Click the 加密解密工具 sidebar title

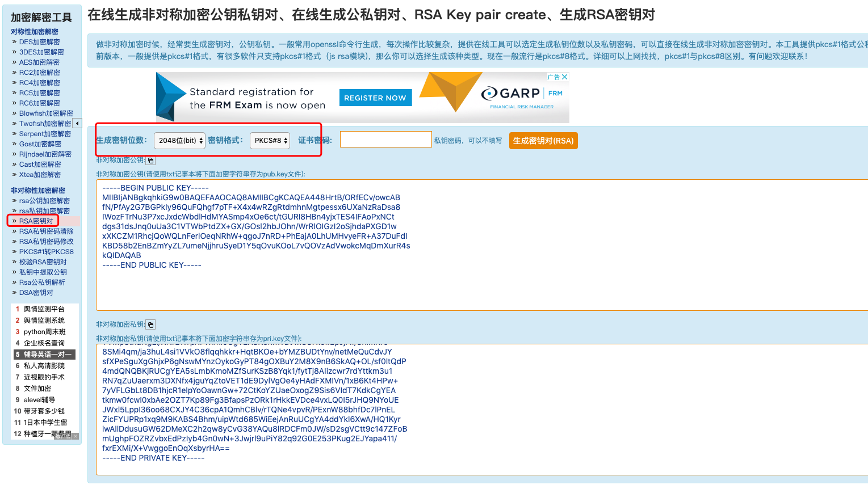(41, 18)
